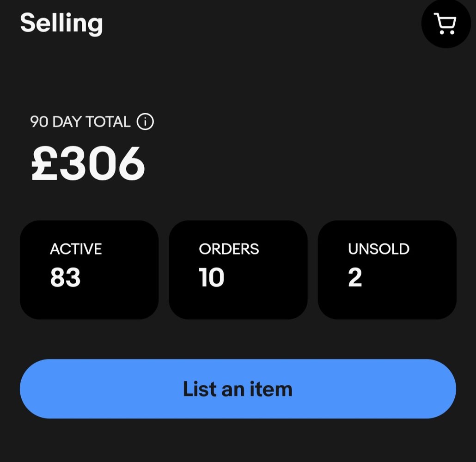
Task: Click the number 83 under Active
Action: (65, 277)
